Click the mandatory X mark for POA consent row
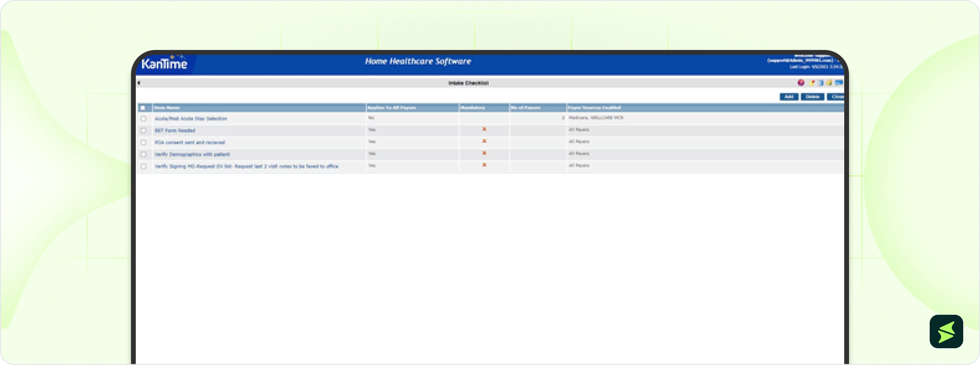 [484, 141]
